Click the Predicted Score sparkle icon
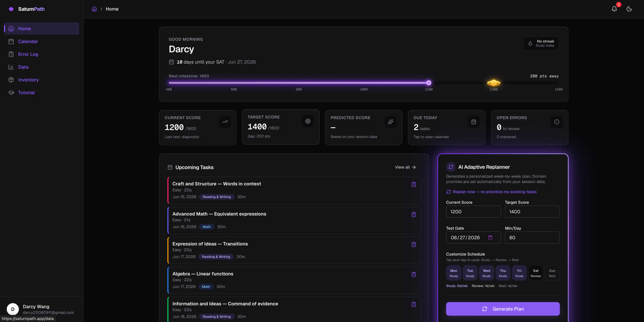644x322 pixels. click(391, 122)
